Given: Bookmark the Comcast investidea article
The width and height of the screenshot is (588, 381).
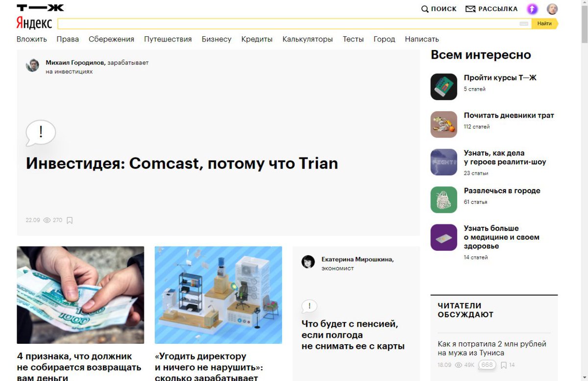Looking at the screenshot, I should 70,220.
